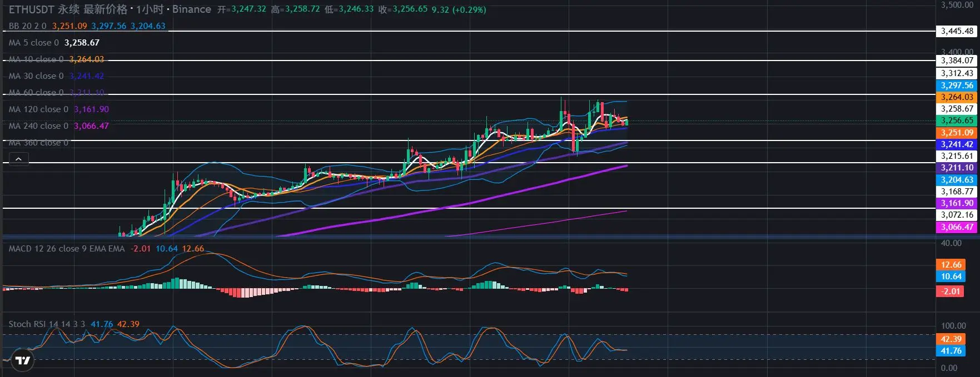Click the red -2.01 MACD axis label
Viewport: 980px width, 377px height.
pyautogui.click(x=951, y=291)
